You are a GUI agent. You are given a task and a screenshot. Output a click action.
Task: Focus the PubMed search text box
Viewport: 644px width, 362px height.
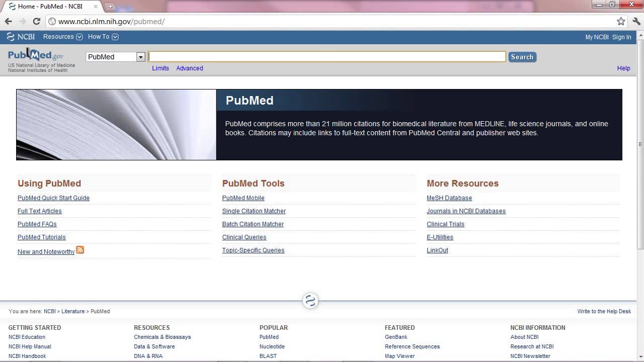(x=327, y=57)
